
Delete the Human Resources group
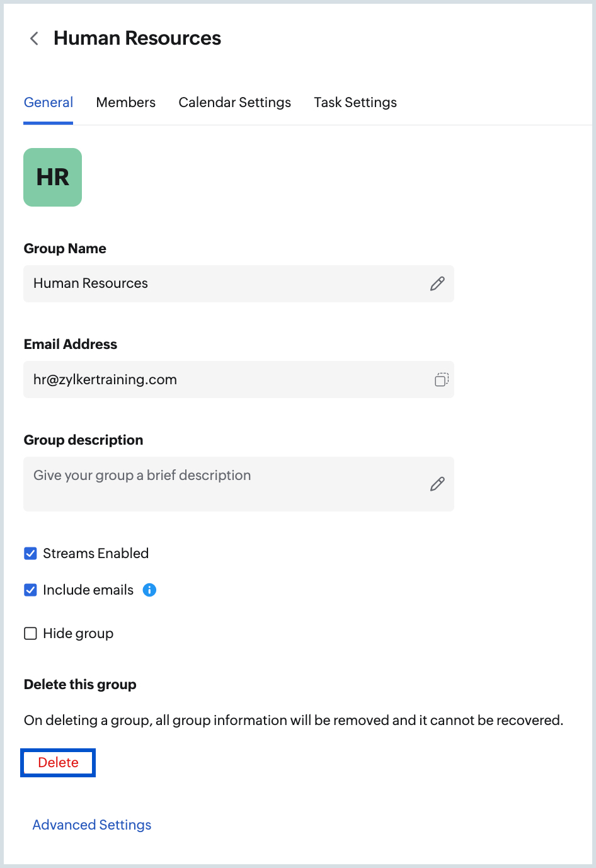click(x=57, y=762)
